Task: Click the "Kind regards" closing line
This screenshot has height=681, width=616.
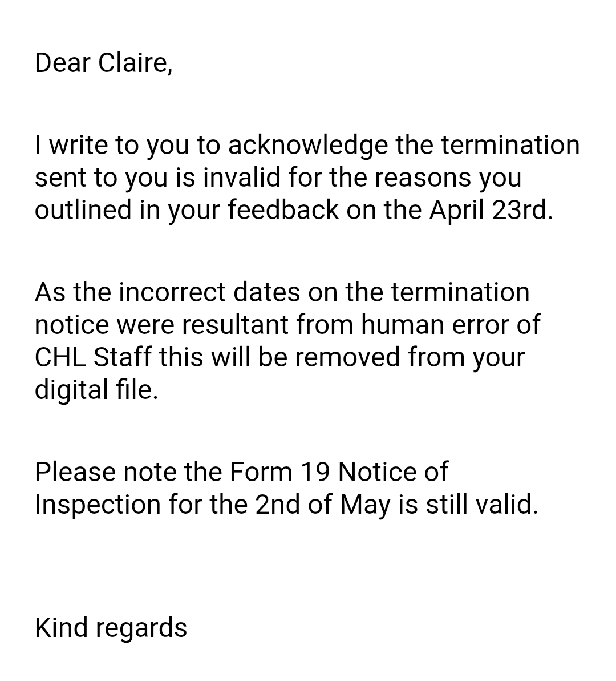Action: tap(111, 628)
